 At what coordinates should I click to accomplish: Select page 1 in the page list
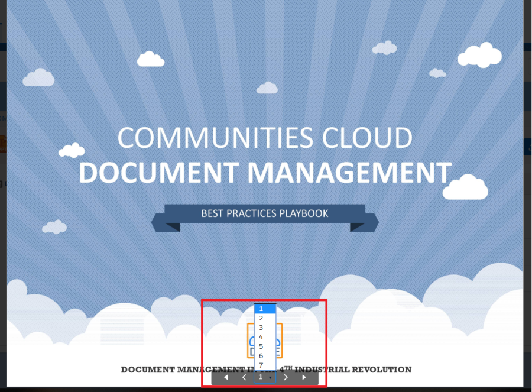(265, 309)
